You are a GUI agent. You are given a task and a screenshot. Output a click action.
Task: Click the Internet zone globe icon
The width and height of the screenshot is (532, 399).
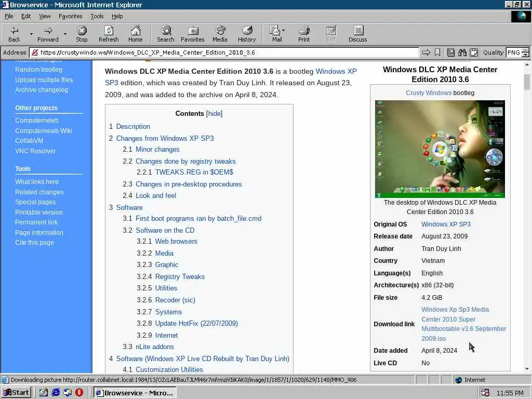tap(459, 380)
